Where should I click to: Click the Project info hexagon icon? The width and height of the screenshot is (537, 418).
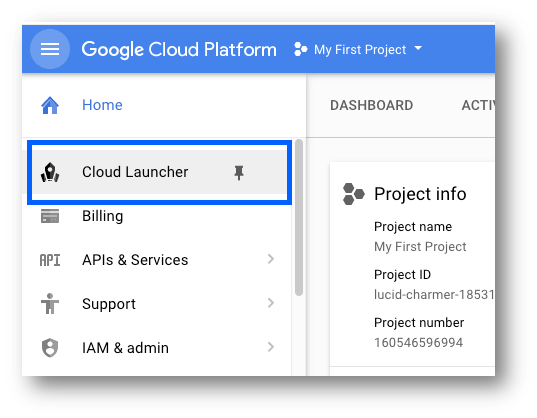(353, 194)
